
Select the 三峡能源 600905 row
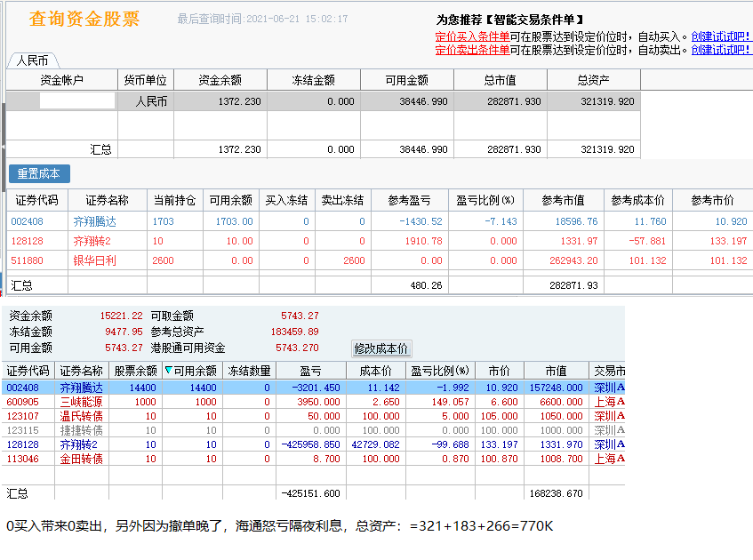pyautogui.click(x=80, y=402)
